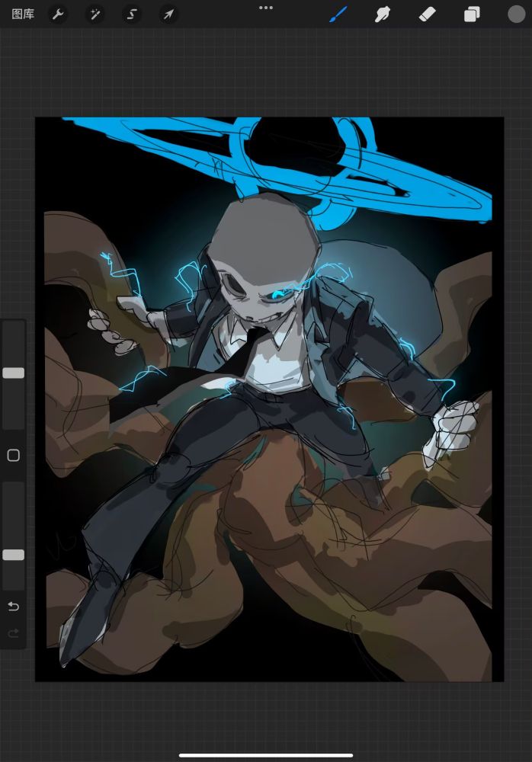This screenshot has height=762, width=532.
Task: Undo the last stroke
Action: click(x=14, y=606)
